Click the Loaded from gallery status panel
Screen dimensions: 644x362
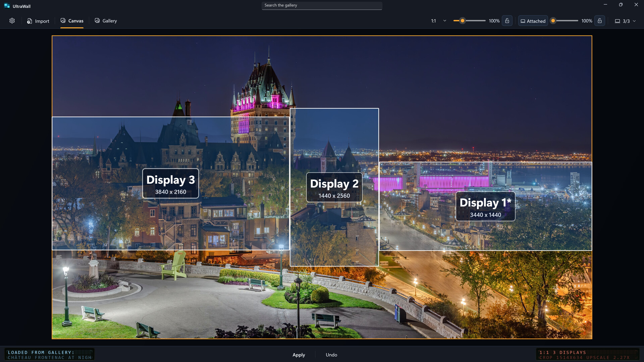click(49, 355)
